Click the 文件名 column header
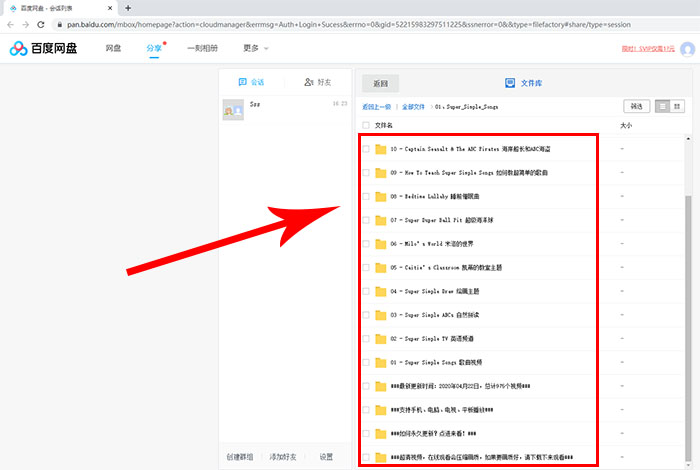This screenshot has height=470, width=700. tap(383, 125)
